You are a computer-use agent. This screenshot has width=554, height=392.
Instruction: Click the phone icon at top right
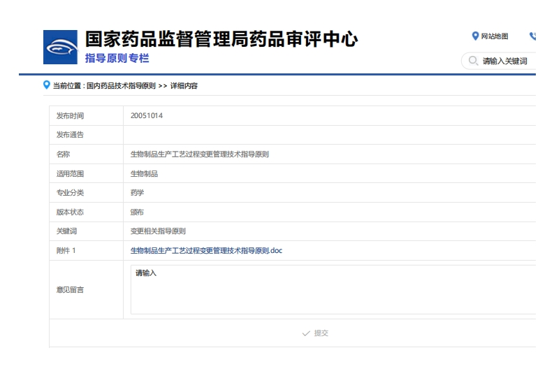[532, 36]
